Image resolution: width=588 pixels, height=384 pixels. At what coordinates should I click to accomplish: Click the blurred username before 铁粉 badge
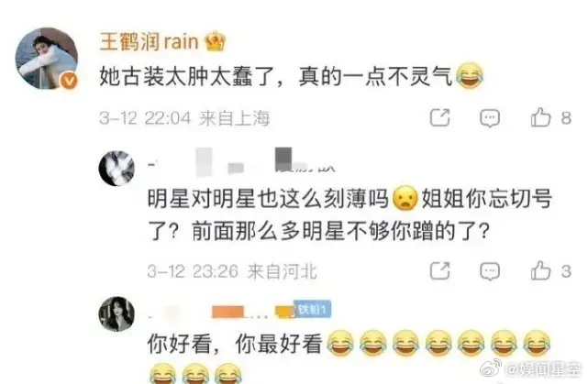click(220, 312)
